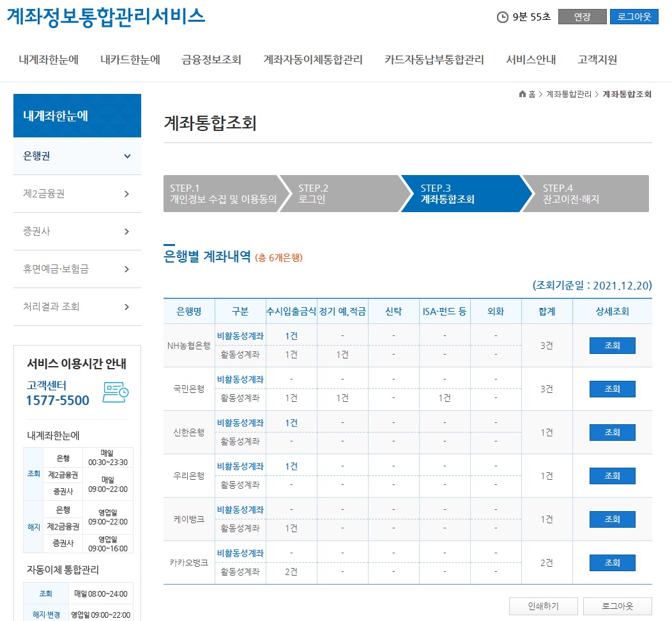Select 처리결과 조회 in sidebar
This screenshot has width=672, height=621.
point(77,307)
